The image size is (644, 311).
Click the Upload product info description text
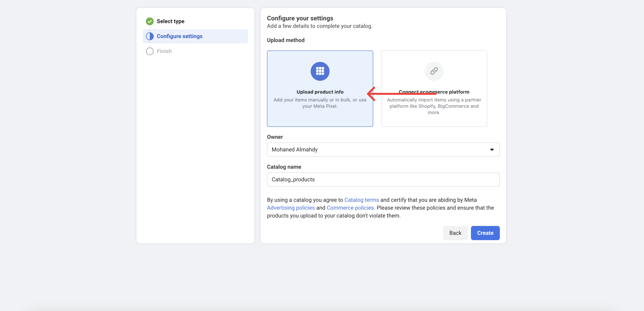[320, 103]
